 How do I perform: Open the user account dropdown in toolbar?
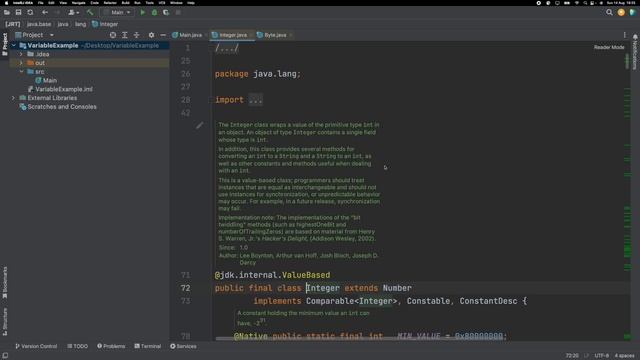coord(73,13)
